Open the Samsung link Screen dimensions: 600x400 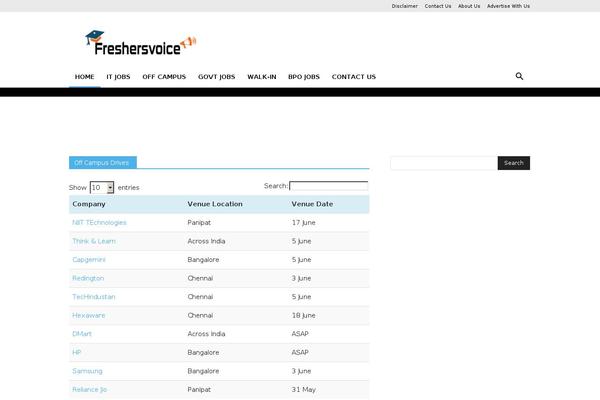[87, 371]
